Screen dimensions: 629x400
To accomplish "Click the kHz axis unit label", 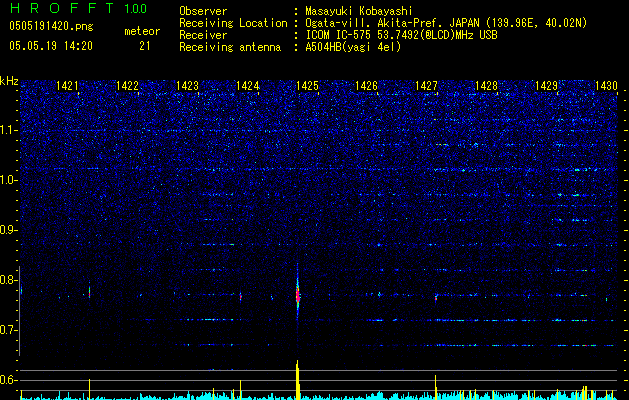I will 9,81.
